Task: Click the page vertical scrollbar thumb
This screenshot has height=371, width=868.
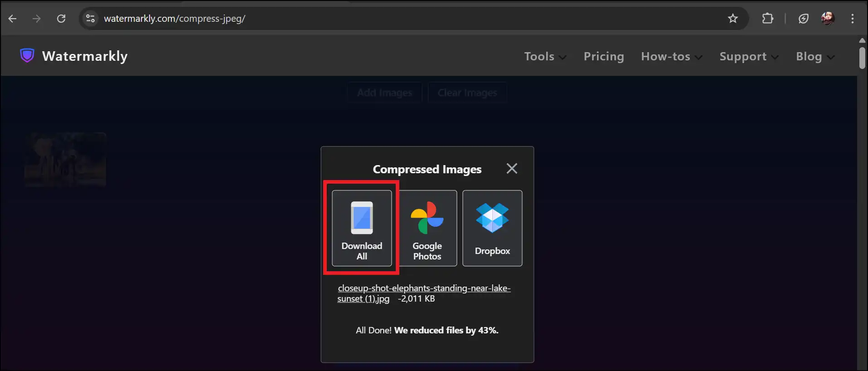Action: pyautogui.click(x=862, y=57)
